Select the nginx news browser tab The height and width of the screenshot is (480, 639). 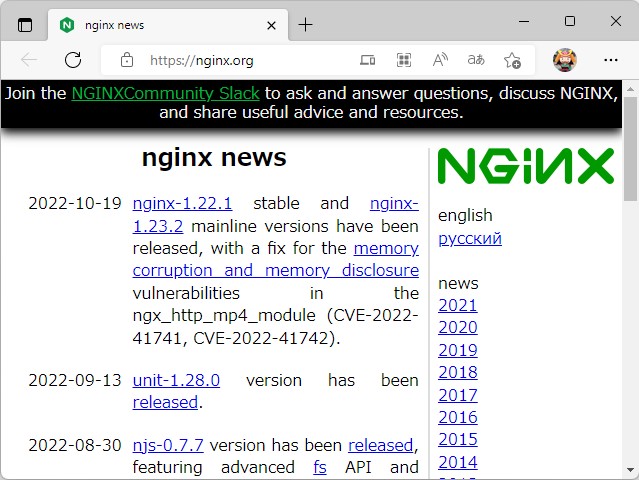click(x=168, y=25)
